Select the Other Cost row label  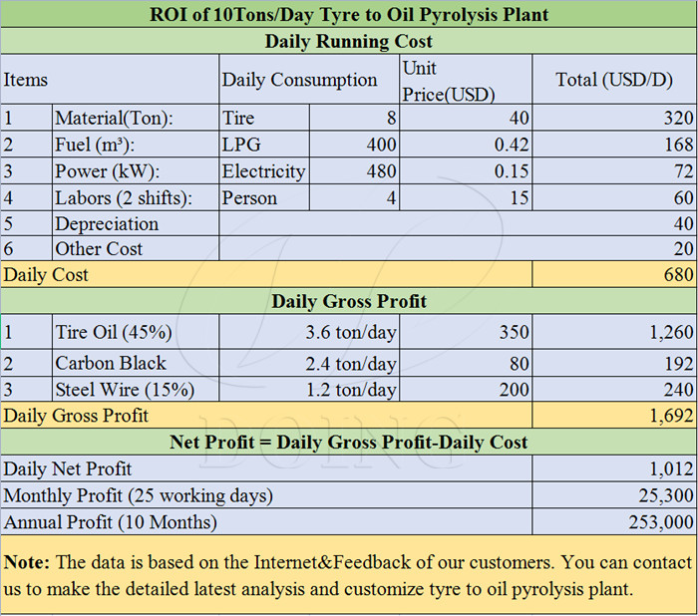point(99,249)
